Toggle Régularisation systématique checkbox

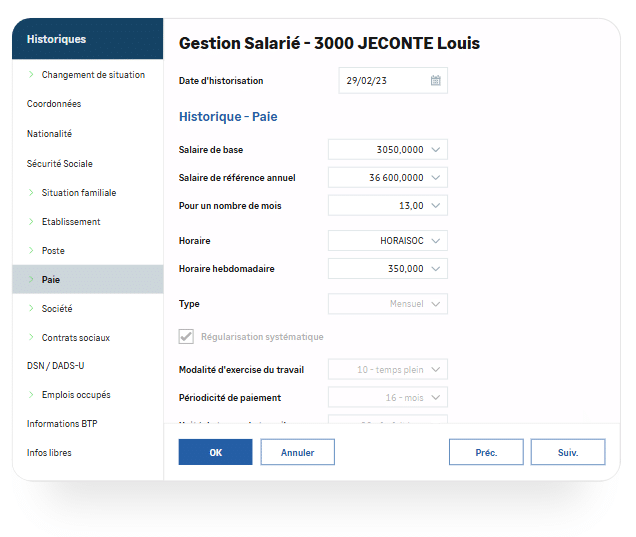coord(186,337)
